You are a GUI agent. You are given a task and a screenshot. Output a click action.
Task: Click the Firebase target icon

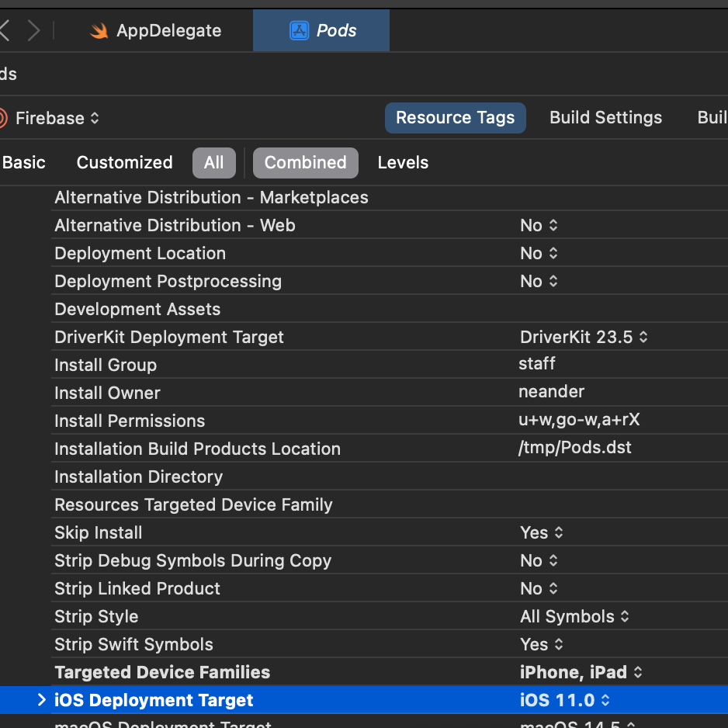click(x=3, y=118)
